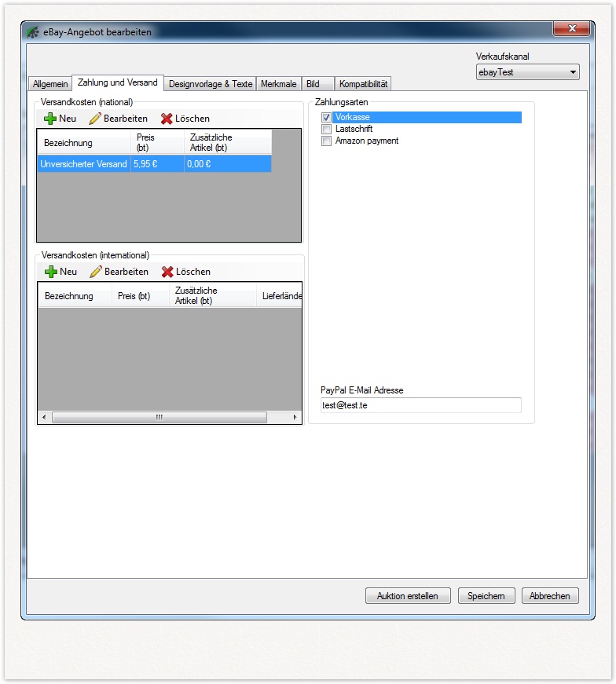This screenshot has height=684, width=616.
Task: Switch to the Allgemein tab
Action: tap(50, 84)
